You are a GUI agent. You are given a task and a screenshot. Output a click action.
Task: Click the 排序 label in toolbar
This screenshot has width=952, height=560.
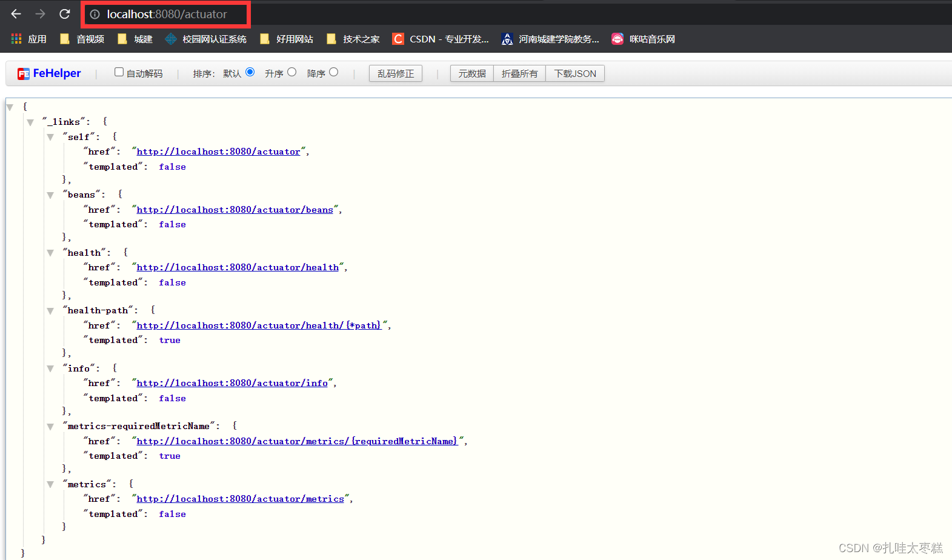203,73
